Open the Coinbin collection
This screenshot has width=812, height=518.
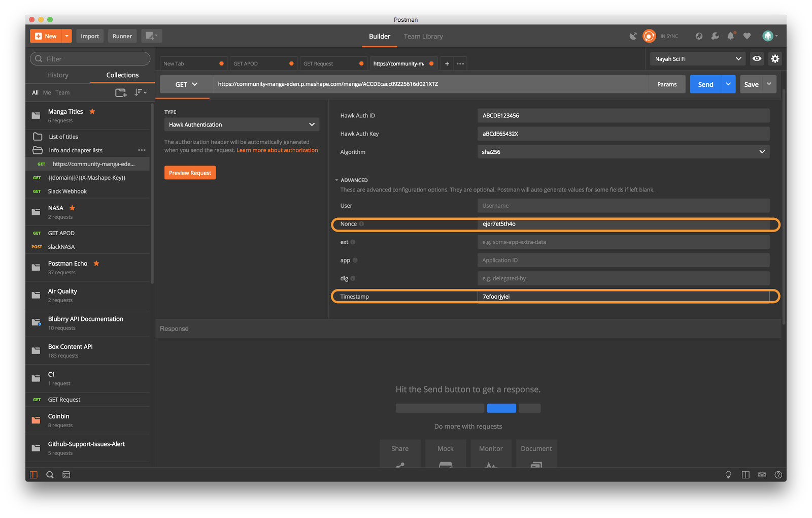(88, 420)
